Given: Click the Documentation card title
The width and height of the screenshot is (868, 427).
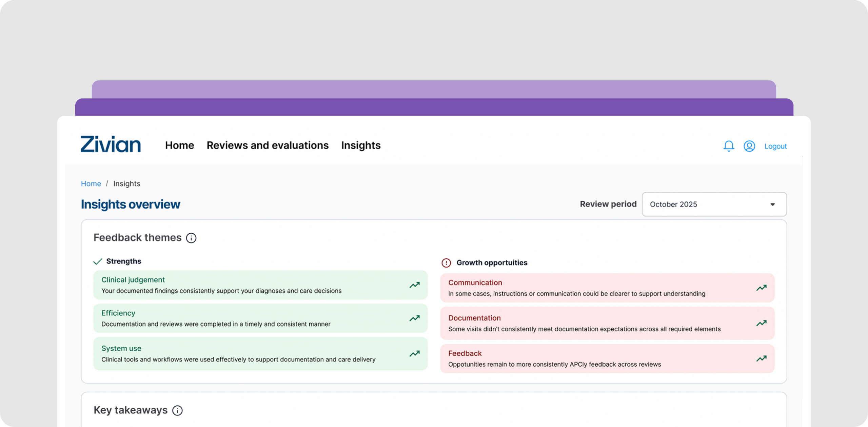Looking at the screenshot, I should click(x=474, y=318).
